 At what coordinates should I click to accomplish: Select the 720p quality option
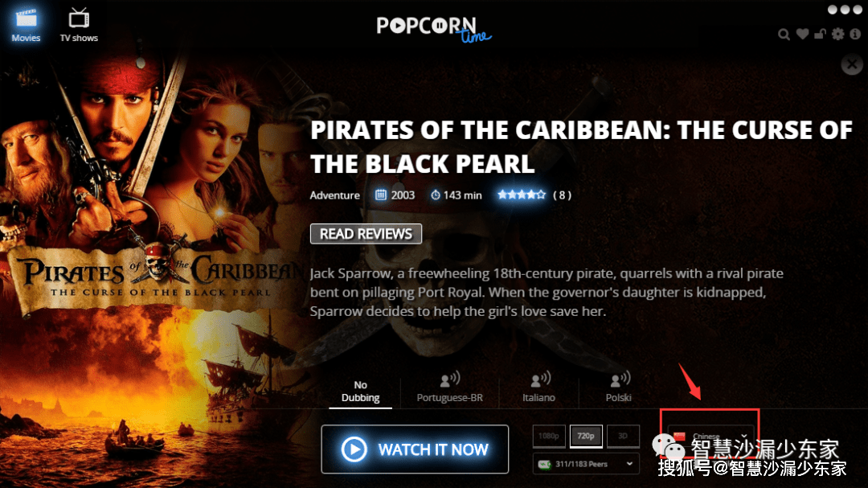click(x=586, y=436)
